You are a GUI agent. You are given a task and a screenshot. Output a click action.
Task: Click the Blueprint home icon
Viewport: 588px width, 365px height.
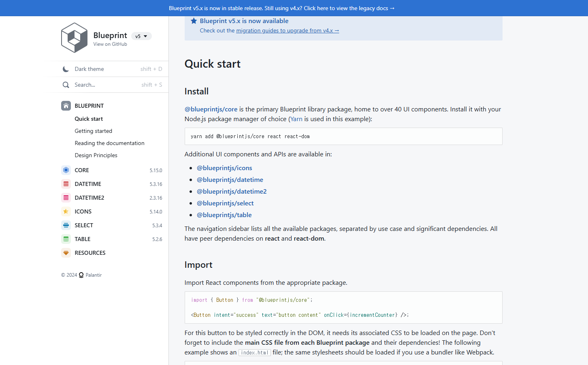[66, 106]
